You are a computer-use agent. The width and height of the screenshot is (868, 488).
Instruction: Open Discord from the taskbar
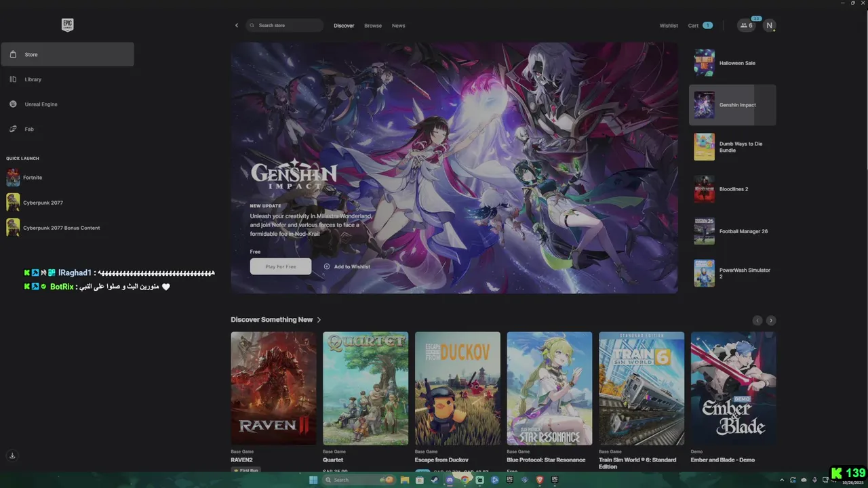450,480
